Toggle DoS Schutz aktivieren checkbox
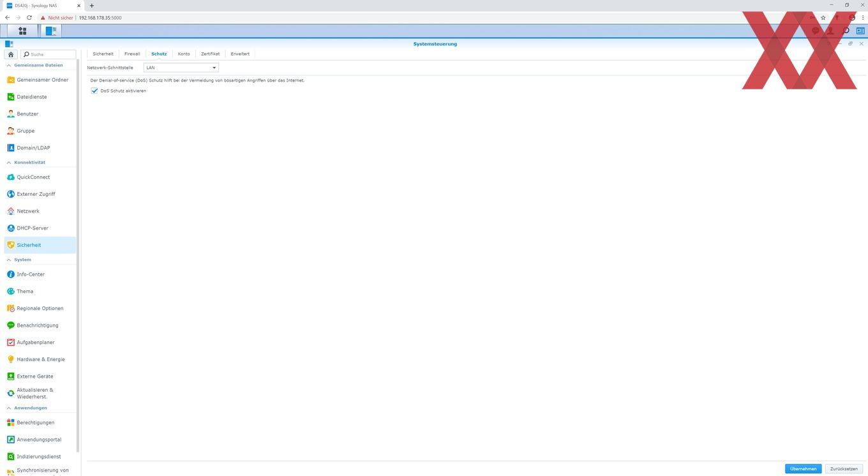Image resolution: width=868 pixels, height=476 pixels. pos(94,91)
